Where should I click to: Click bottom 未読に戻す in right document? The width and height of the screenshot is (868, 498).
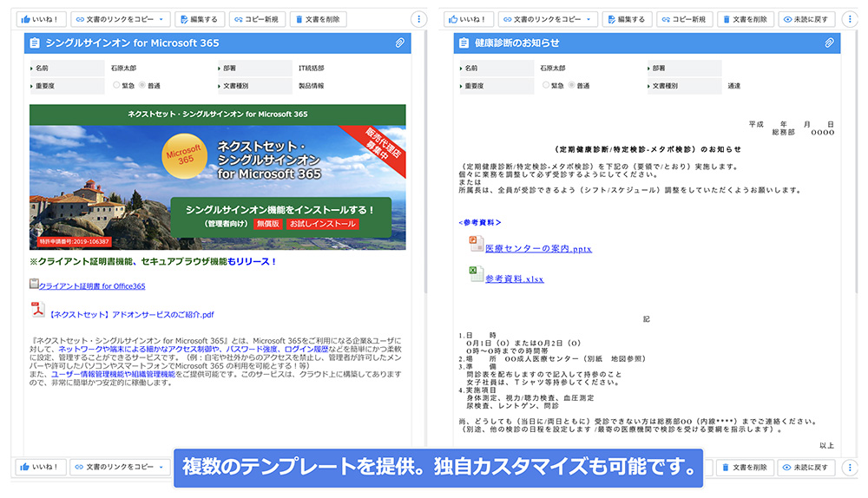coord(806,468)
